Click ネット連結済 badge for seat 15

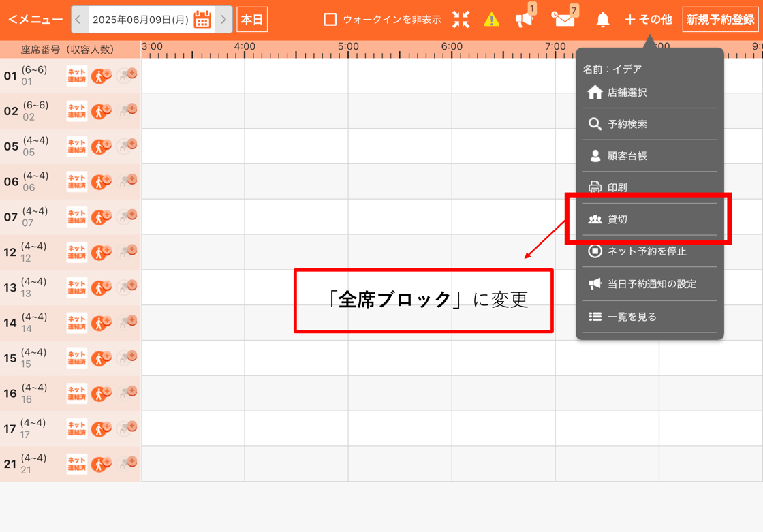77,358
